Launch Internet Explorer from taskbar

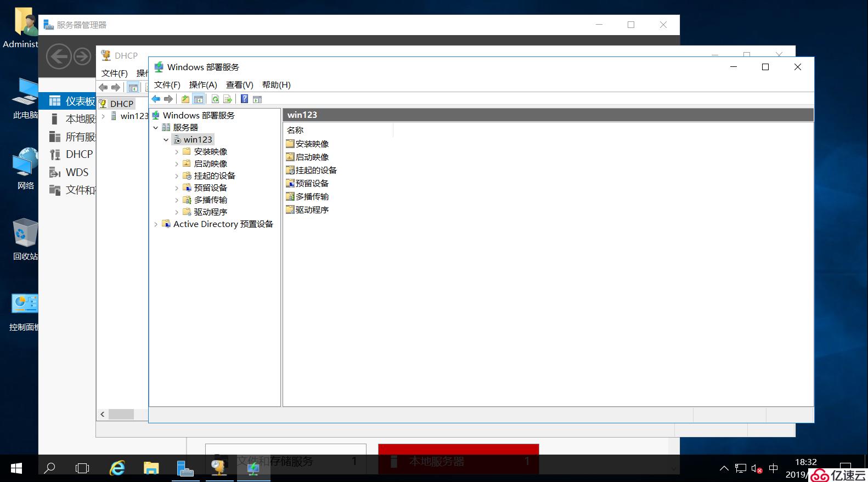point(117,468)
